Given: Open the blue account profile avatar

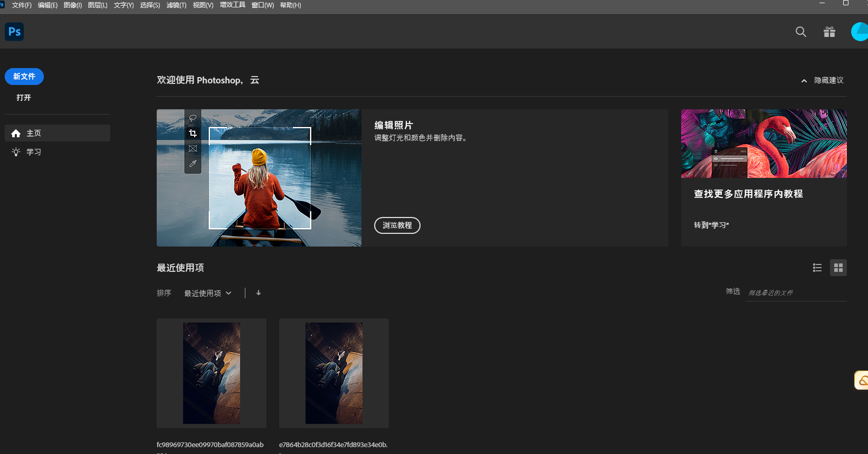Looking at the screenshot, I should [x=860, y=32].
